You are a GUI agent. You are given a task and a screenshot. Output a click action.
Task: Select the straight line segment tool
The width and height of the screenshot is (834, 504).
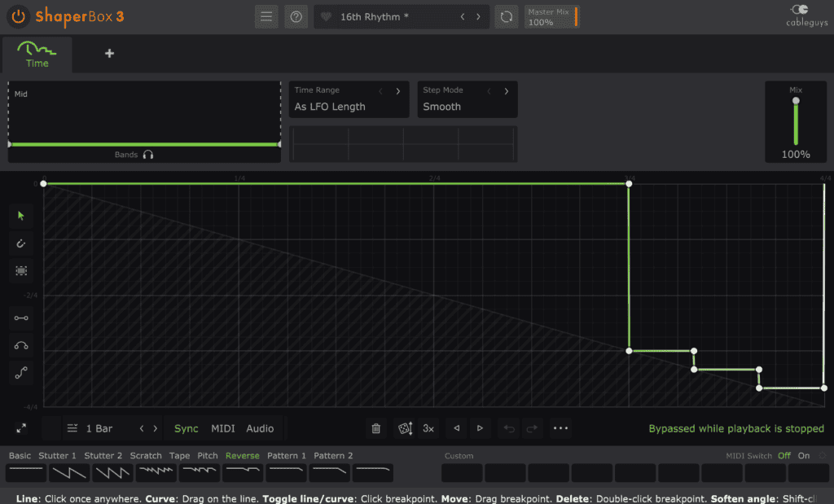[20, 318]
